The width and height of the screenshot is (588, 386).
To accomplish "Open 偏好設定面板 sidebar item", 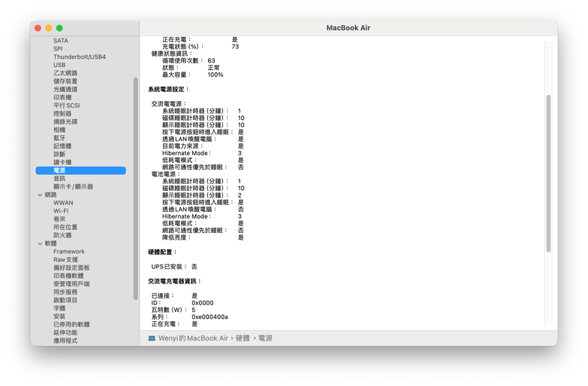I will [x=72, y=268].
